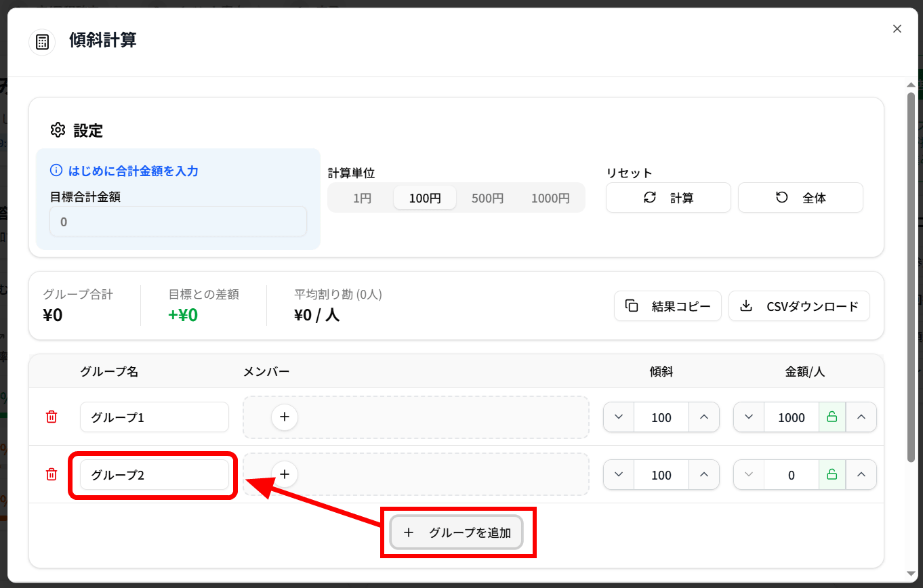The width and height of the screenshot is (923, 588).
Task: Click the 結果コピー button
Action: click(x=668, y=306)
